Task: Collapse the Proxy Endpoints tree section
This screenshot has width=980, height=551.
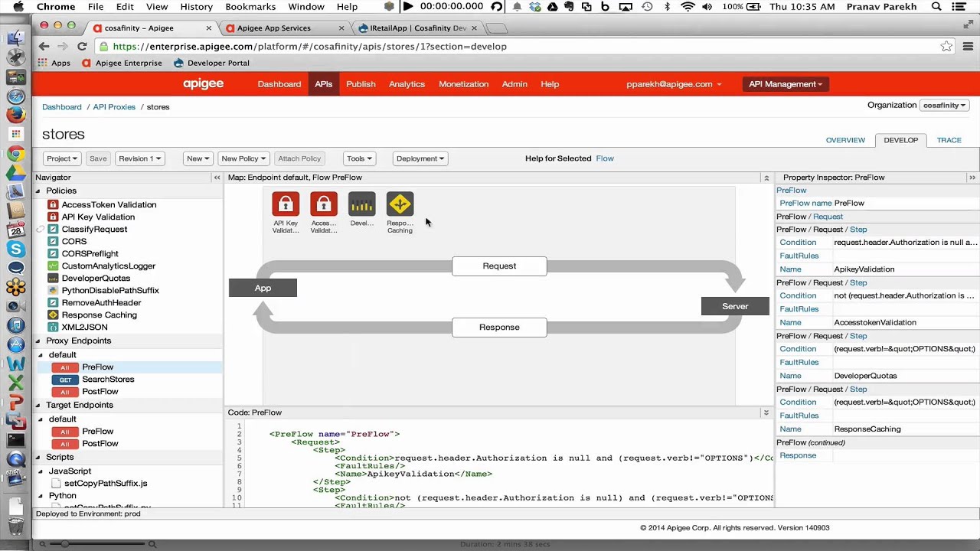Action: (38, 341)
